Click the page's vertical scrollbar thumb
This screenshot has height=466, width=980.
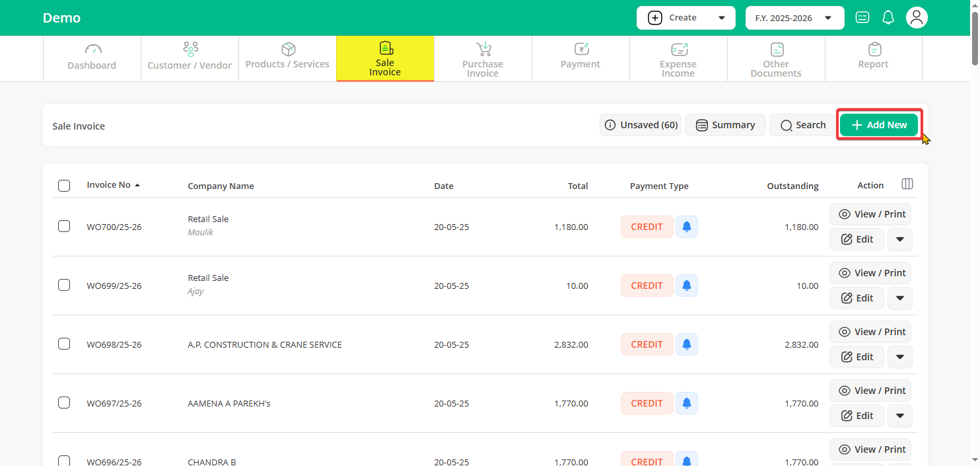975,36
